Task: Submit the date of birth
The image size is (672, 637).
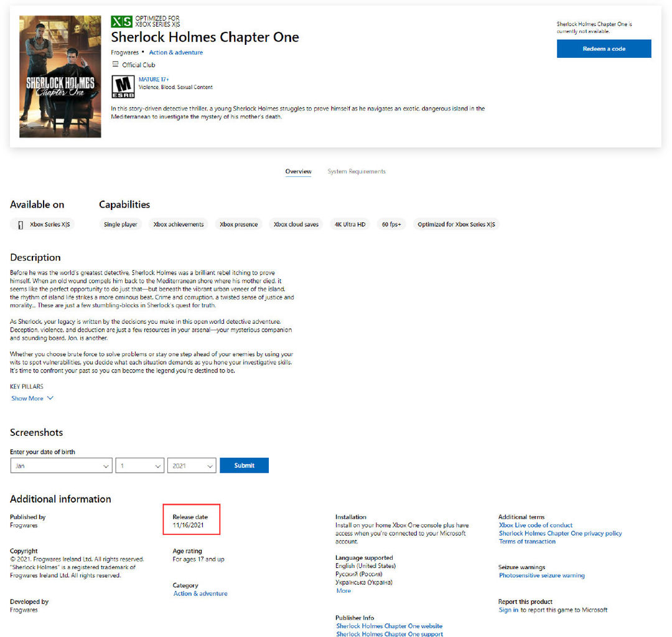Action: click(245, 465)
